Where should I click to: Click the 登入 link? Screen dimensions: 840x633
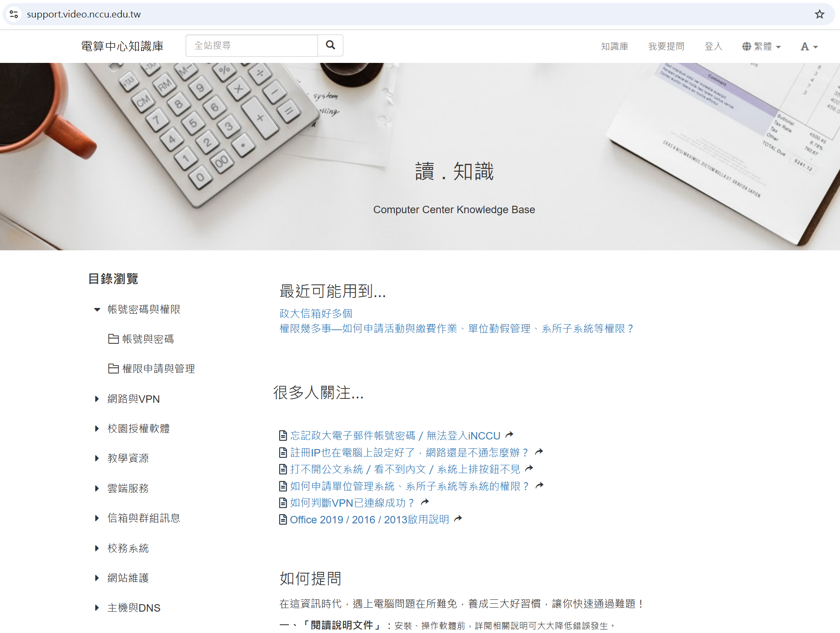(713, 46)
